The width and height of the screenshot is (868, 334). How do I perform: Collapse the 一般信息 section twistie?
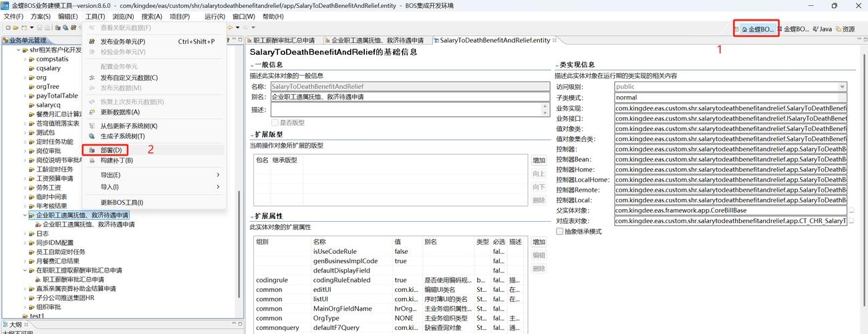(252, 65)
